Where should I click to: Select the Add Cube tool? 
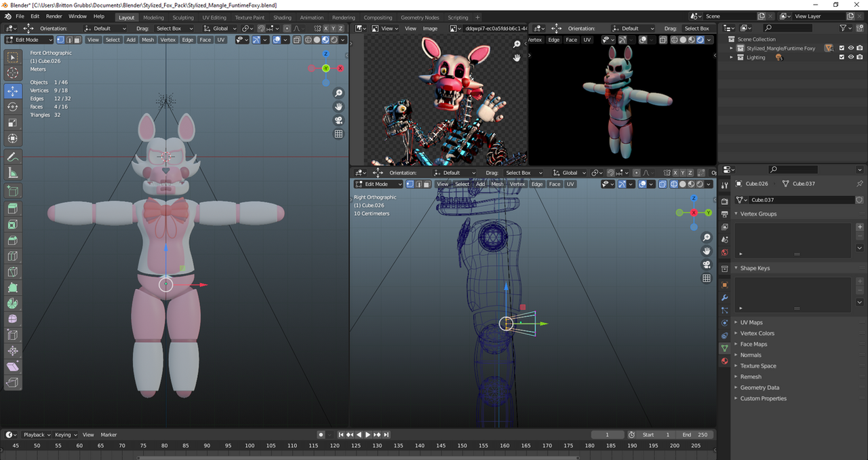click(x=13, y=191)
